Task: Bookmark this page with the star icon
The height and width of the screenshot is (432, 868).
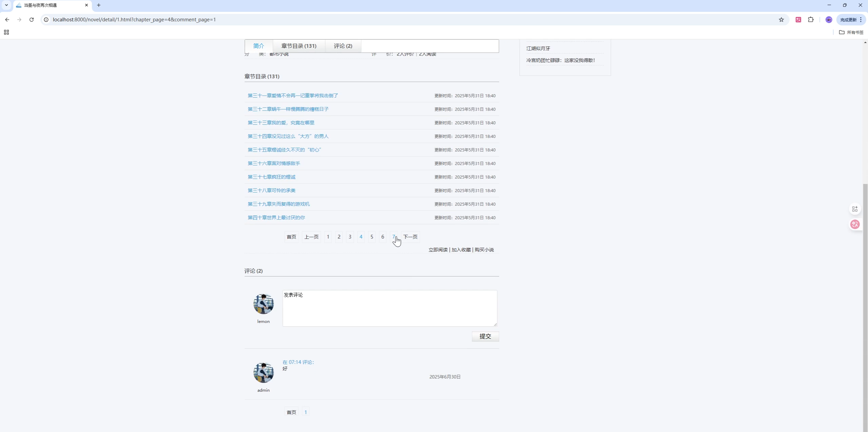Action: [781, 20]
